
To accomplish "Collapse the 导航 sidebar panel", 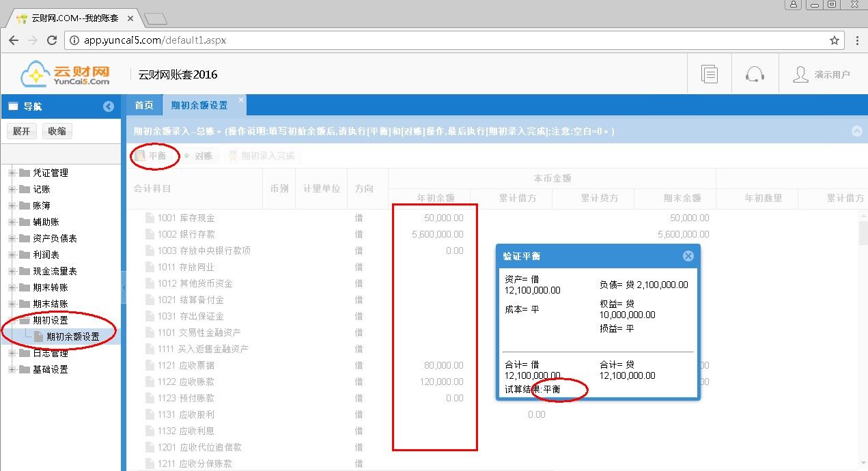I will coord(109,106).
